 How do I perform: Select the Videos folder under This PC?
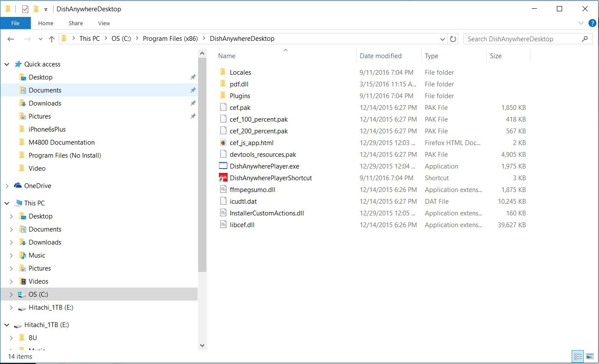tap(38, 281)
